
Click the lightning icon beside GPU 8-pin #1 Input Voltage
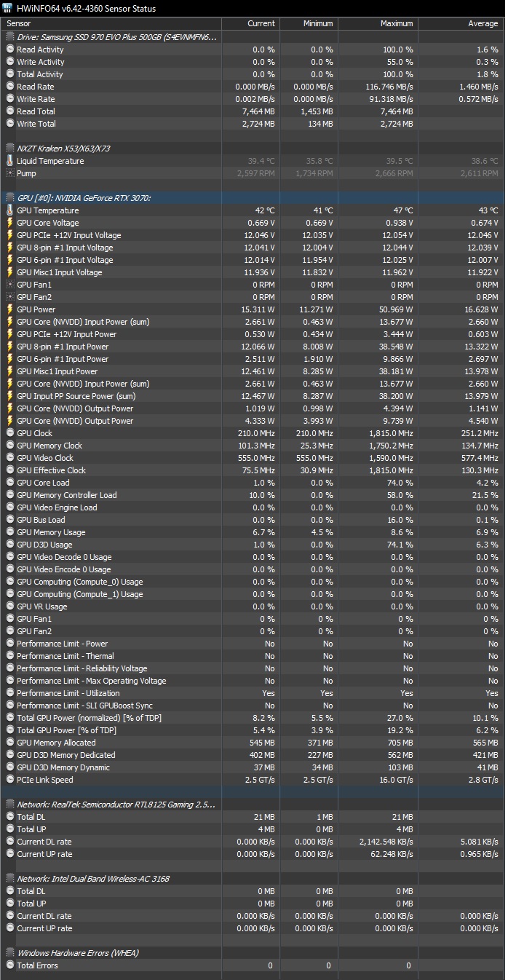[9, 248]
